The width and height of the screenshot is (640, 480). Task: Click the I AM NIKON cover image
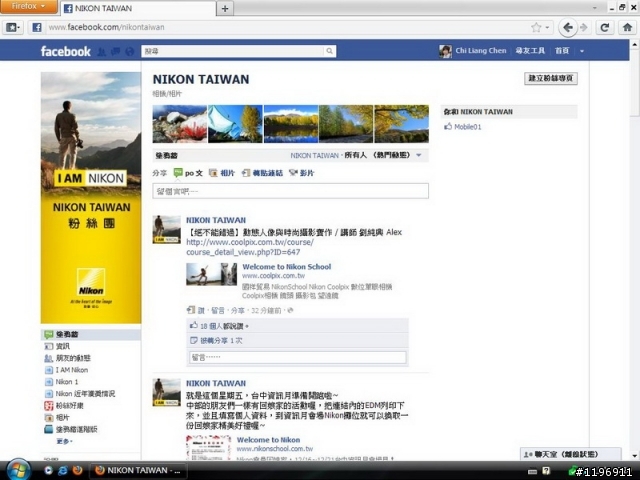(91, 198)
